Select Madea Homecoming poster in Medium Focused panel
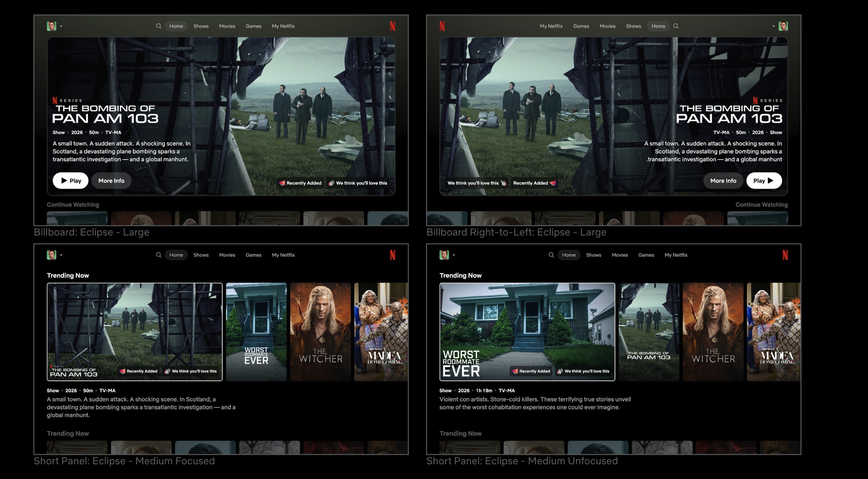The height and width of the screenshot is (479, 868). 381,332
